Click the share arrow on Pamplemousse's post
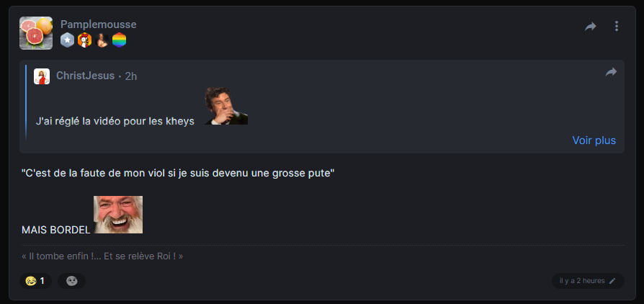Viewport: 644px width, 304px height. (590, 26)
